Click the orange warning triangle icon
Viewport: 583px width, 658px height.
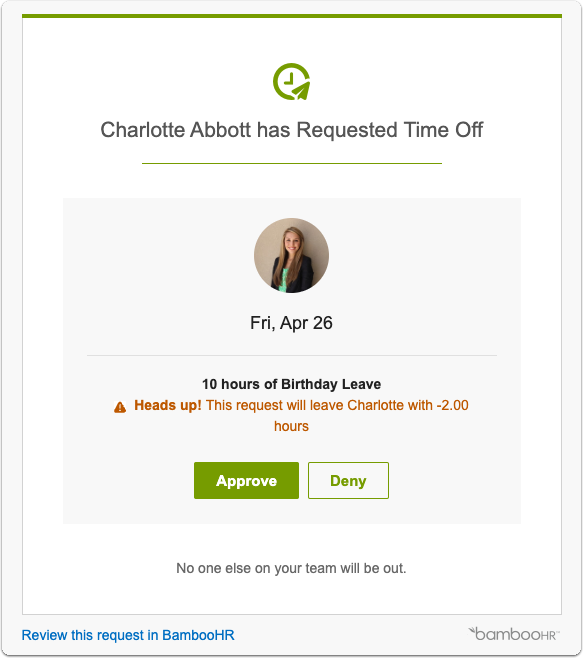(120, 407)
